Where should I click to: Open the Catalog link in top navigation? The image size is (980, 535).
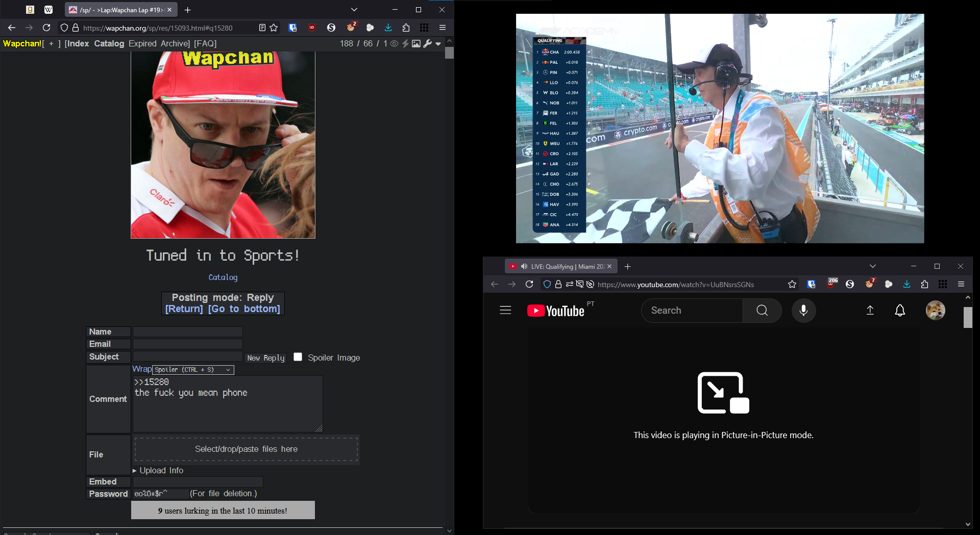109,44
